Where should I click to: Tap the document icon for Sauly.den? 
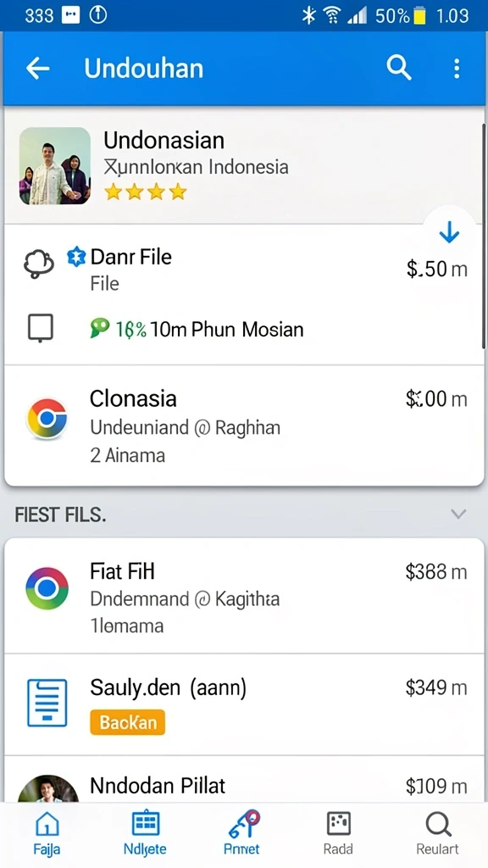[47, 703]
